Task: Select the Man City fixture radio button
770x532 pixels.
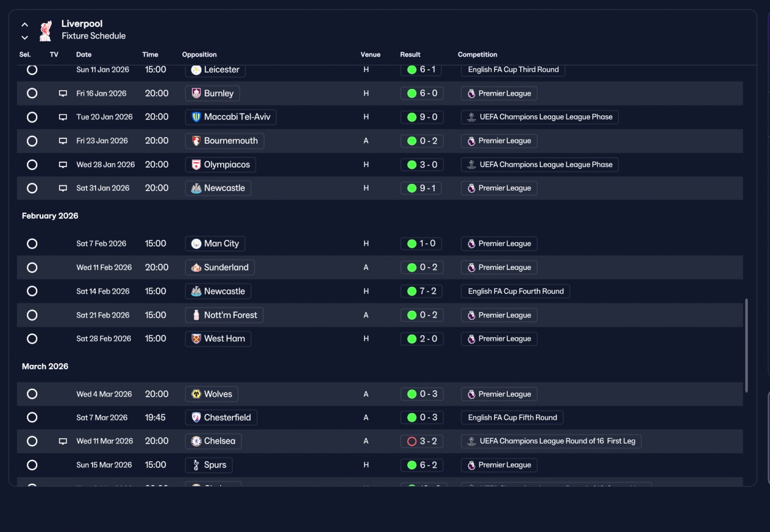Action: (32, 244)
